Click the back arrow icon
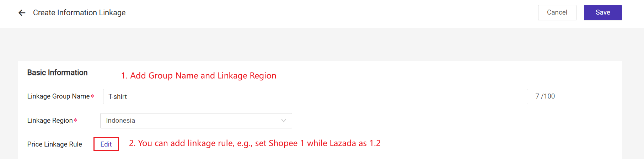 22,13
